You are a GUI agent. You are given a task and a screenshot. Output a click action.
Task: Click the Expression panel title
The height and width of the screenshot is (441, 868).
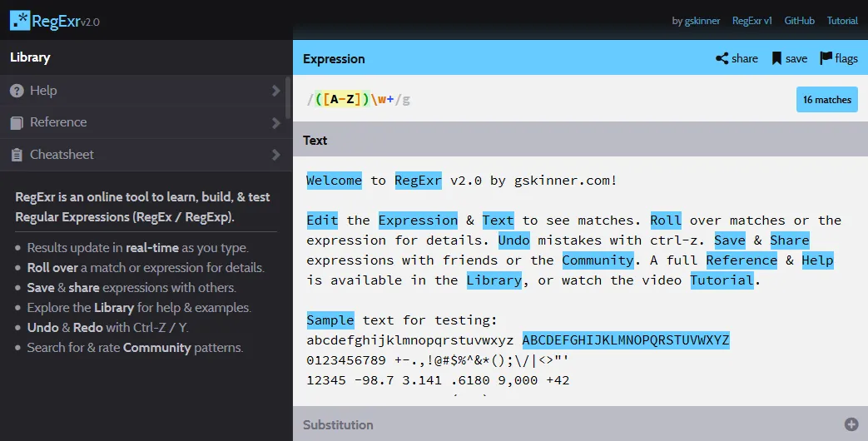pyautogui.click(x=334, y=59)
